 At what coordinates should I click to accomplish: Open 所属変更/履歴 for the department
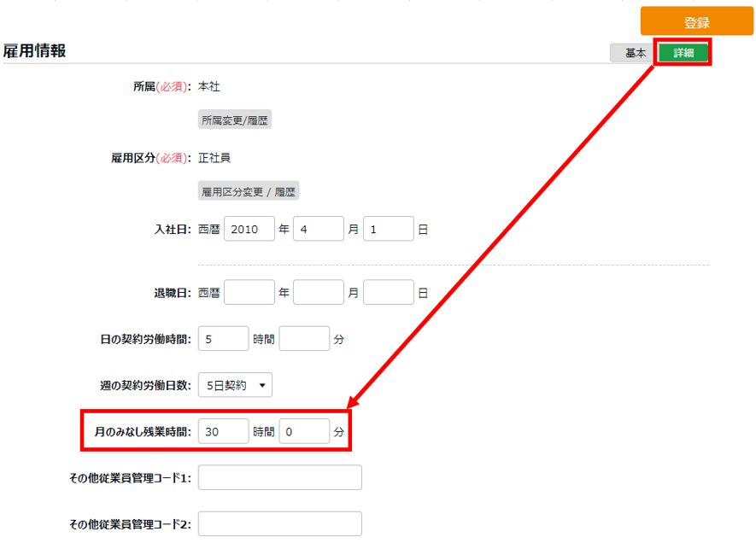tap(235, 120)
